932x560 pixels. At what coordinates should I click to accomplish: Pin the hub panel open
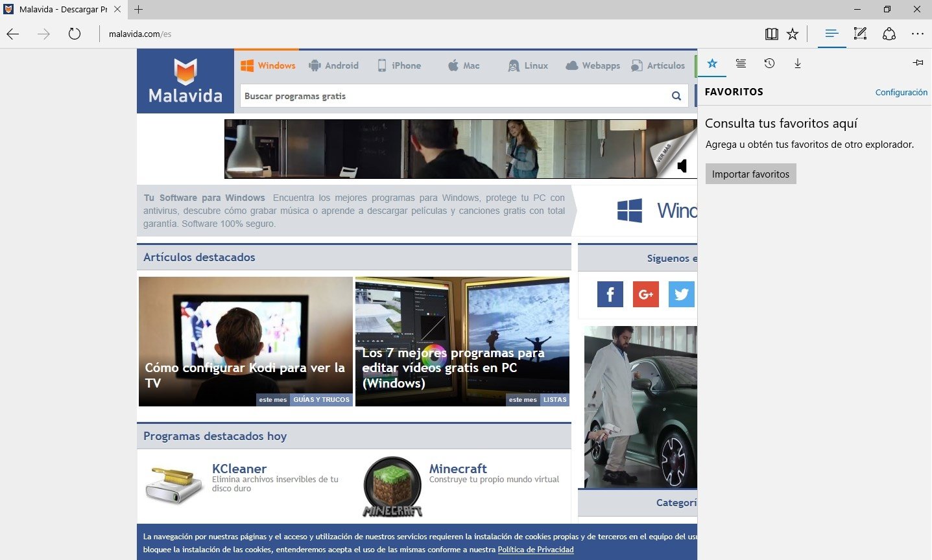coord(918,63)
